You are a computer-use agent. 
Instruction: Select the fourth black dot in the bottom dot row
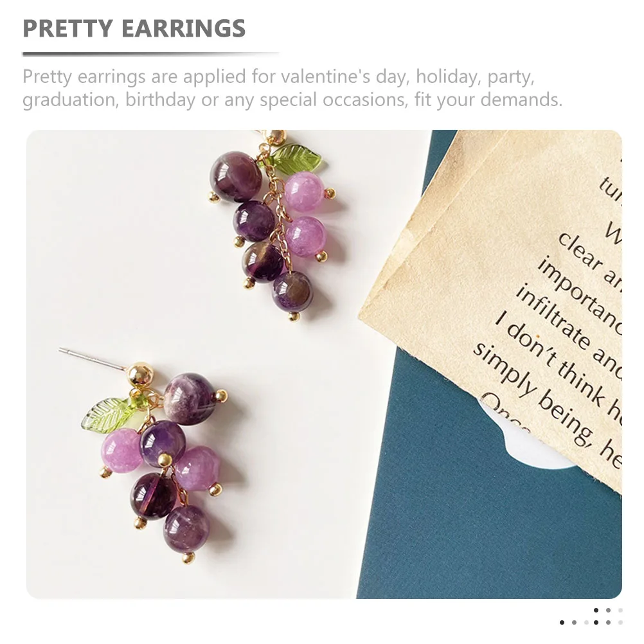coord(596,623)
